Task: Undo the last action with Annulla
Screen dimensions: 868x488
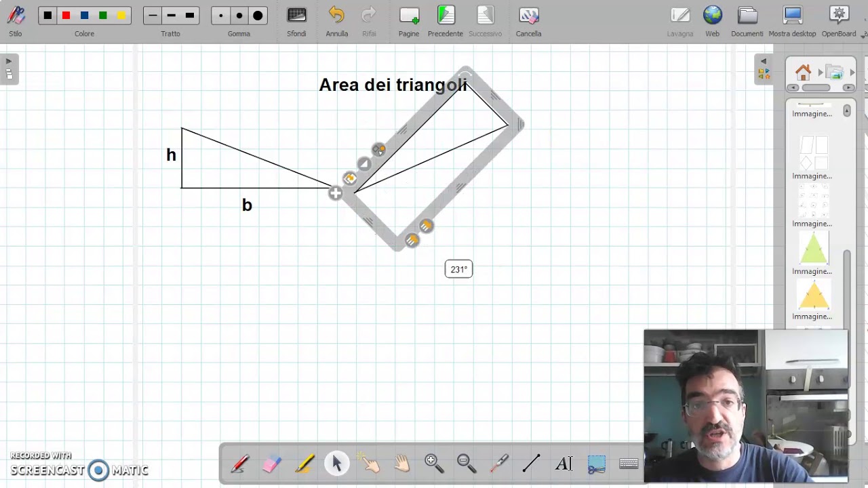Action: coord(336,20)
